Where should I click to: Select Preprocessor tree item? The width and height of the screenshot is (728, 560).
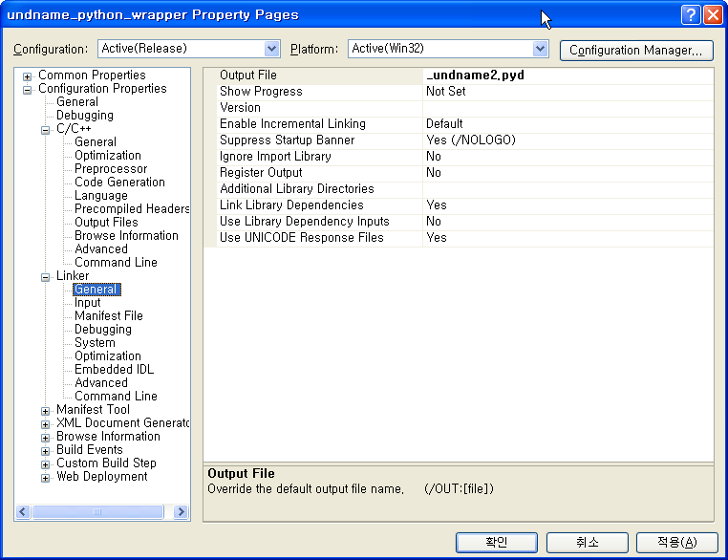coord(111,168)
